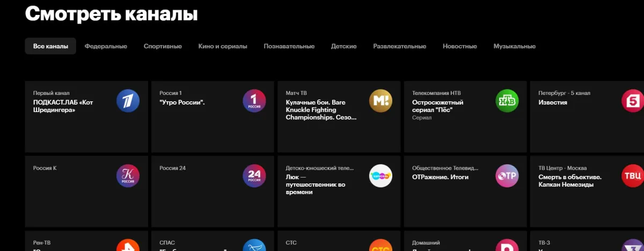Click Люк — путешественник во времени title
Image resolution: width=644 pixels, height=251 pixels.
point(316,184)
